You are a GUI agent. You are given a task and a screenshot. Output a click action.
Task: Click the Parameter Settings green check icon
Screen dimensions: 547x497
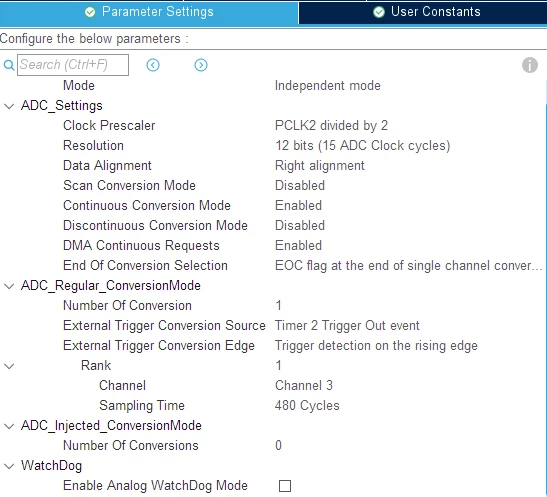[x=90, y=12]
